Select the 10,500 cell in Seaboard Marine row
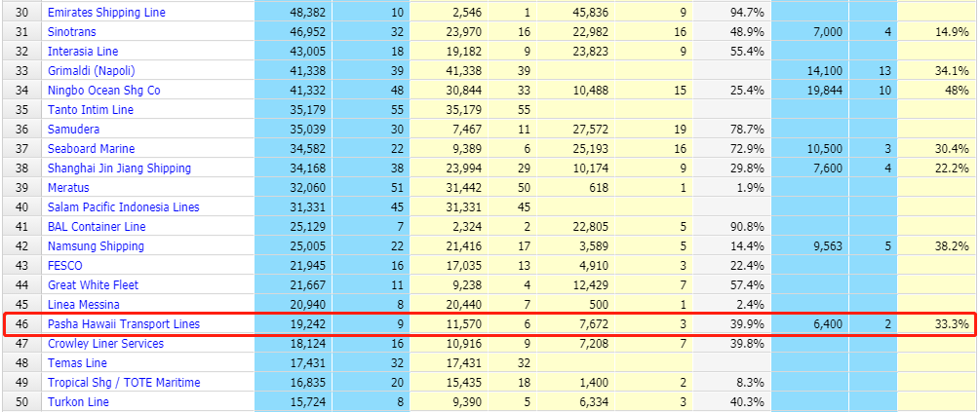This screenshot has height=412, width=980. [x=809, y=149]
